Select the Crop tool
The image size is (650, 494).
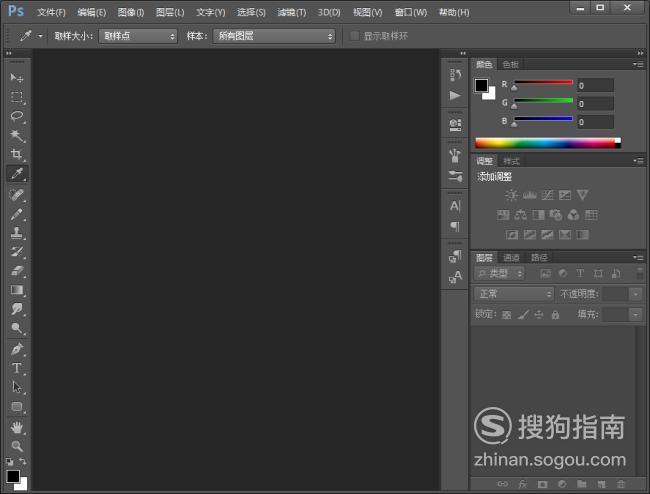tap(17, 154)
